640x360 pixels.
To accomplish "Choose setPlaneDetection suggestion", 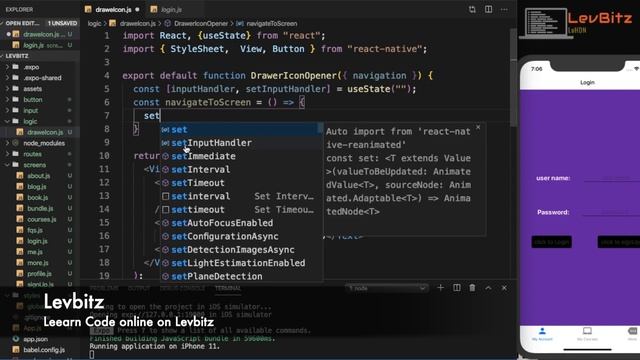I will [241, 276].
